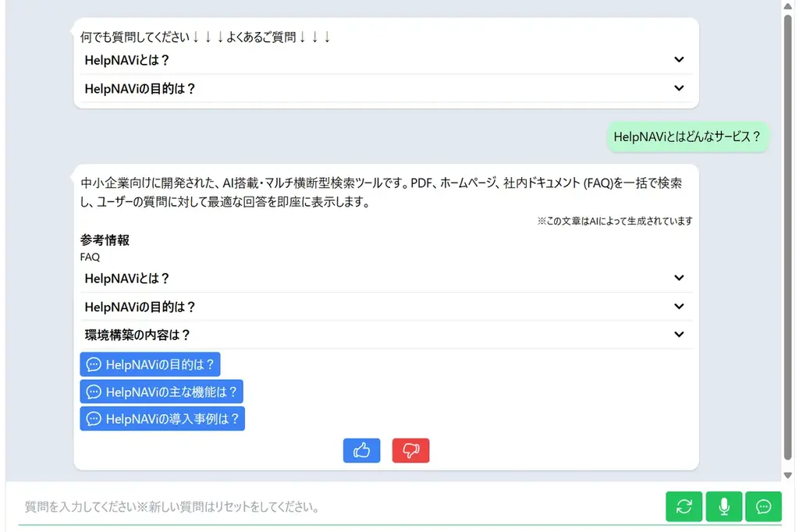Viewport: 799px width, 532px height.
Task: Activate the microphone voice input button
Action: [x=724, y=506]
